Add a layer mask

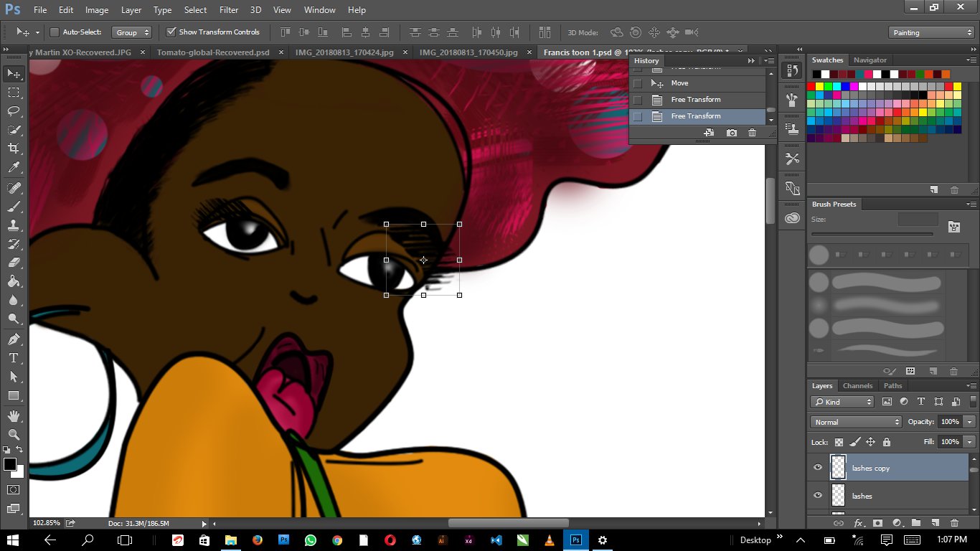pyautogui.click(x=877, y=523)
